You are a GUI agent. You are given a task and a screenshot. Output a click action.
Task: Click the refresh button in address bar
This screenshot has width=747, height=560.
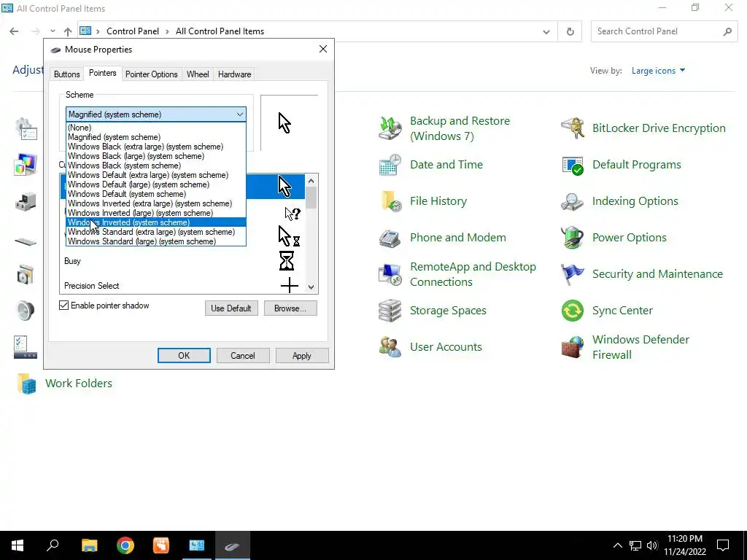pos(570,31)
